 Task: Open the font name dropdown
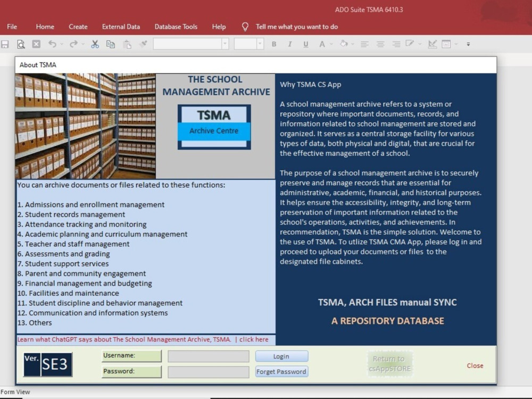pyautogui.click(x=225, y=44)
